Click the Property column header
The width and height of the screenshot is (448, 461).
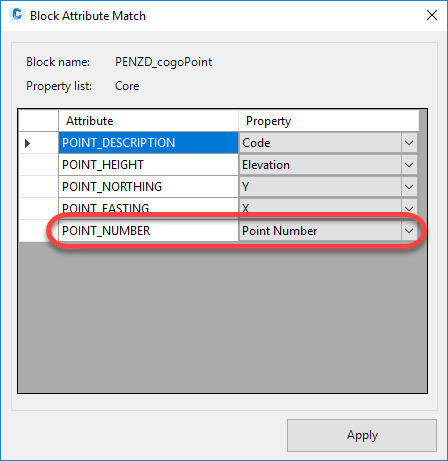click(x=328, y=121)
